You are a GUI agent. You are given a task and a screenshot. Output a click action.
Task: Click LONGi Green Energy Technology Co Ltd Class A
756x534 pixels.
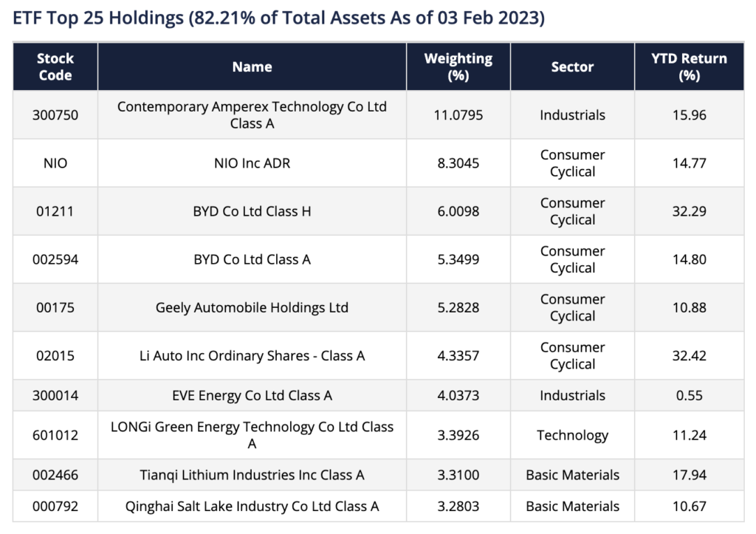click(252, 435)
